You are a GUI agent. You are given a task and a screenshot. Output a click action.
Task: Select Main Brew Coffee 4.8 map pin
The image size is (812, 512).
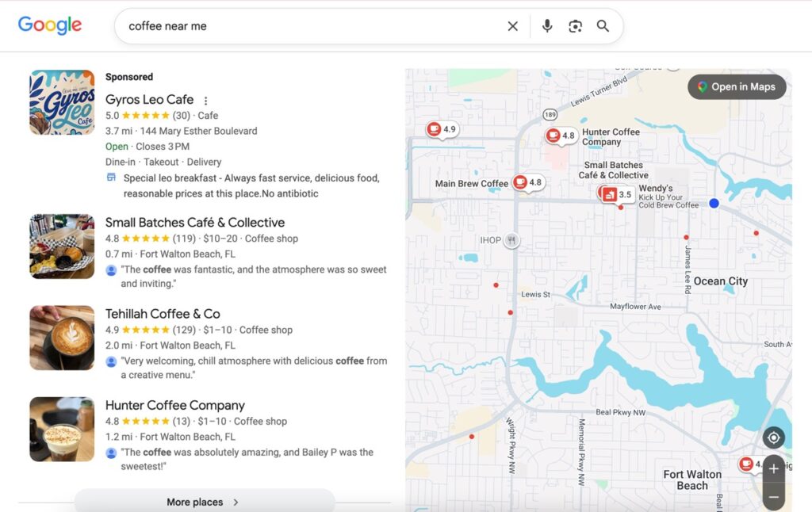[527, 182]
